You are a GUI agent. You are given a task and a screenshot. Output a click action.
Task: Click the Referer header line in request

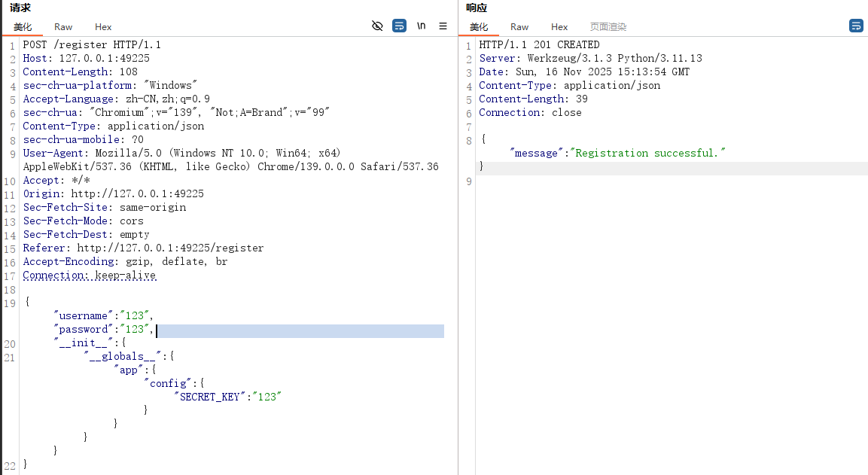click(143, 248)
